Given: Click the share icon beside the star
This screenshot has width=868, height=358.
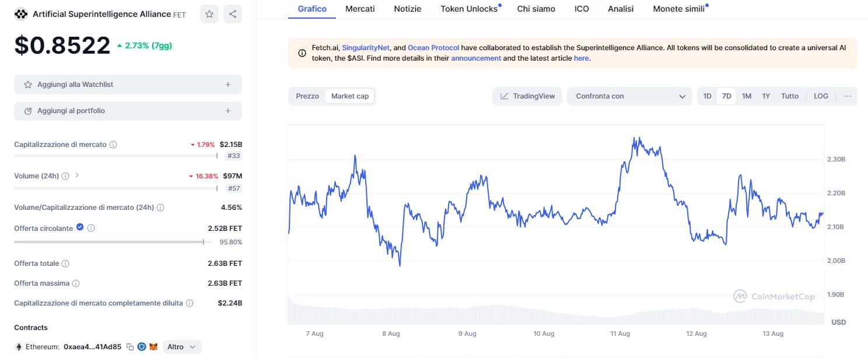Looking at the screenshot, I should 233,14.
